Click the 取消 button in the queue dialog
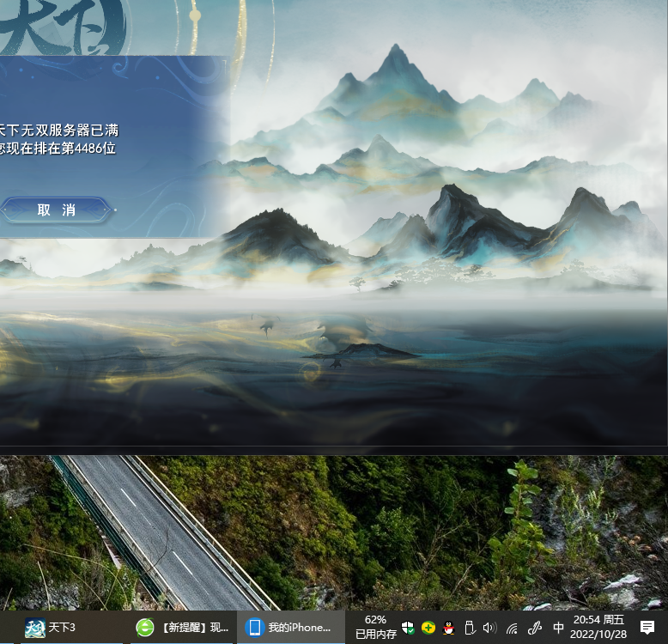 pyautogui.click(x=56, y=210)
